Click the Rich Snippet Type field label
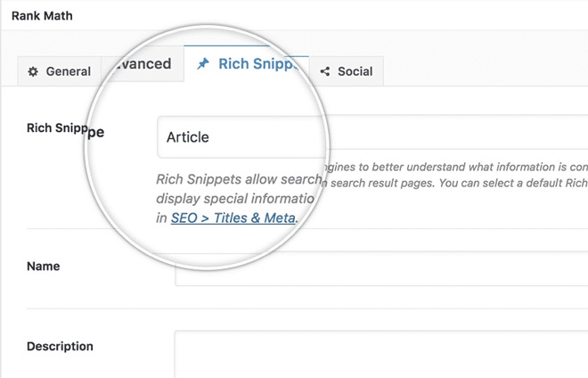 (66, 129)
